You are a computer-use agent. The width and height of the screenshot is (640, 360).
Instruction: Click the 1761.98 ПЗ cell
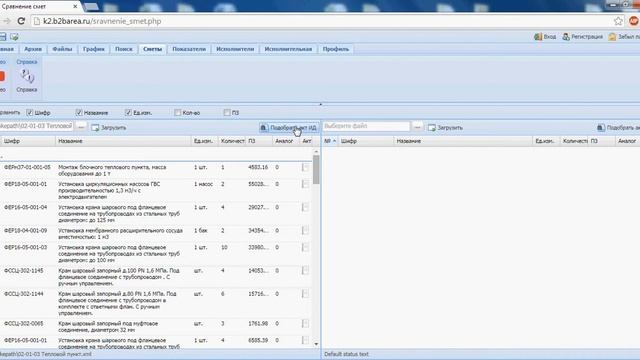[258, 324]
